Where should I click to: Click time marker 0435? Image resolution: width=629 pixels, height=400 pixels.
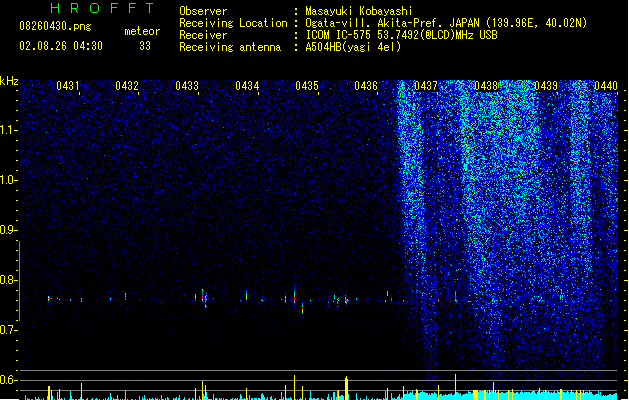coord(307,86)
